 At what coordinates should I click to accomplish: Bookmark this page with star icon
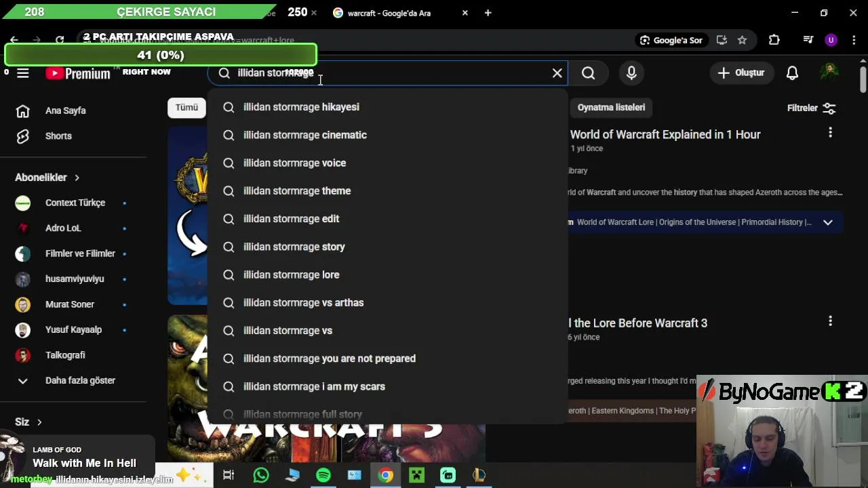(x=742, y=40)
